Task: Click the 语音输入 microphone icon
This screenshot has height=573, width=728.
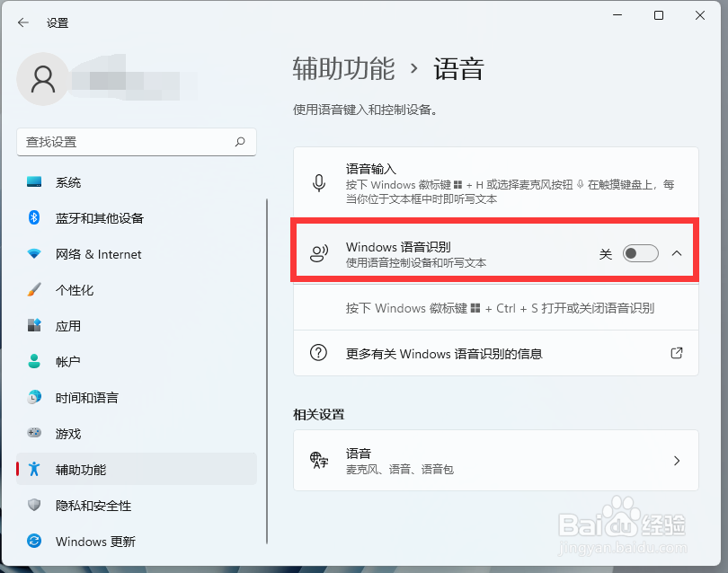Action: pos(319,183)
